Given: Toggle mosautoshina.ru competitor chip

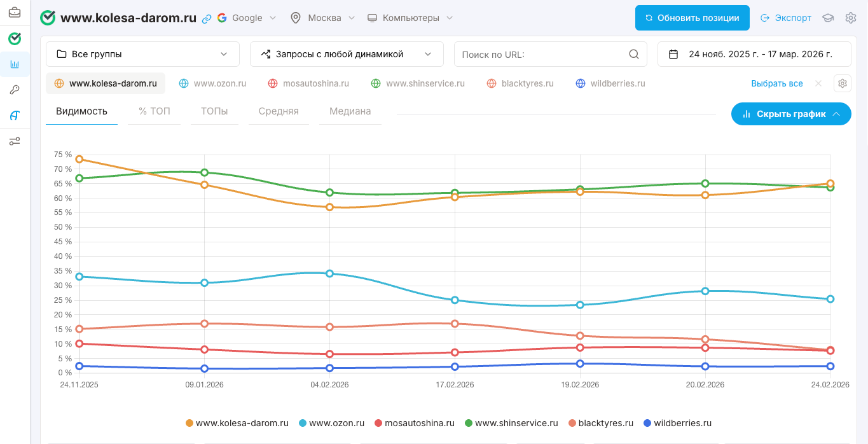Looking at the screenshot, I should [308, 83].
